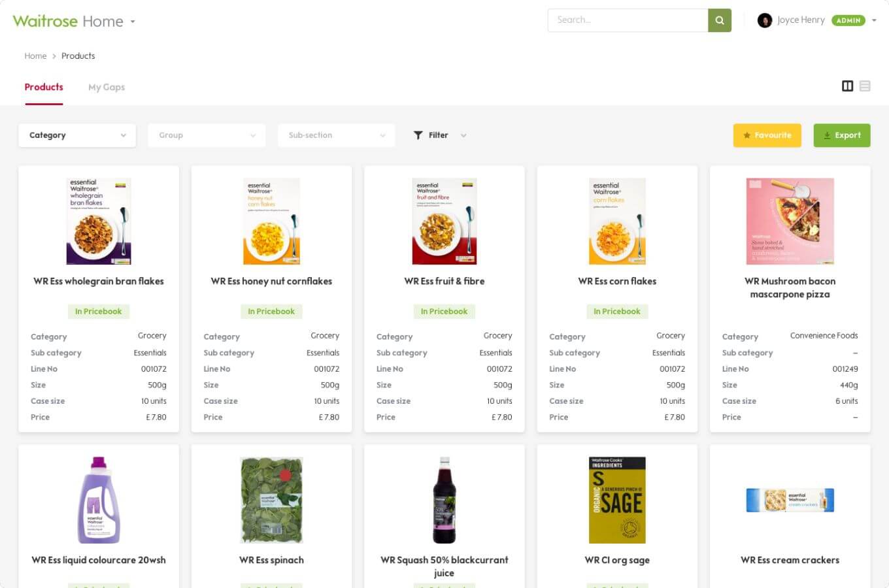
Task: Click '£7.80' price on corn flakes card
Action: [675, 417]
